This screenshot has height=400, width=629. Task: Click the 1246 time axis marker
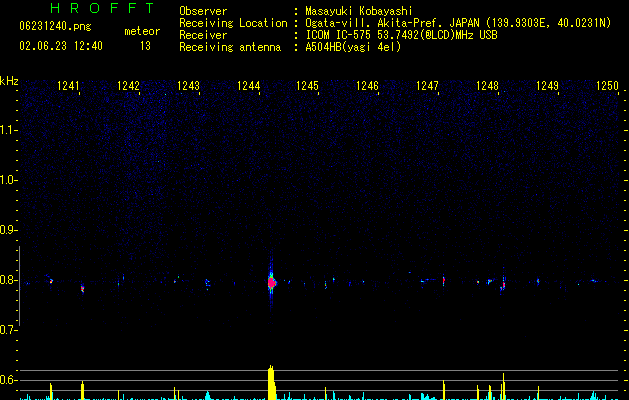pos(367,86)
